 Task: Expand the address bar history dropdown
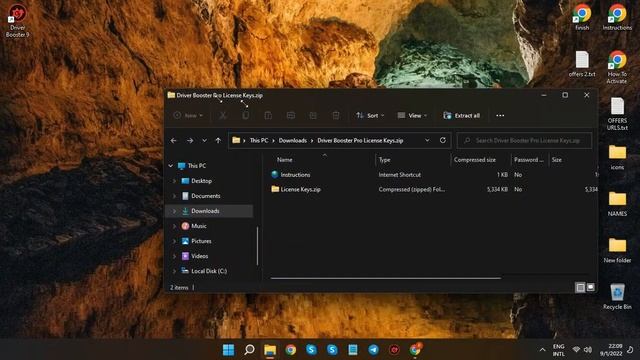(x=427, y=140)
